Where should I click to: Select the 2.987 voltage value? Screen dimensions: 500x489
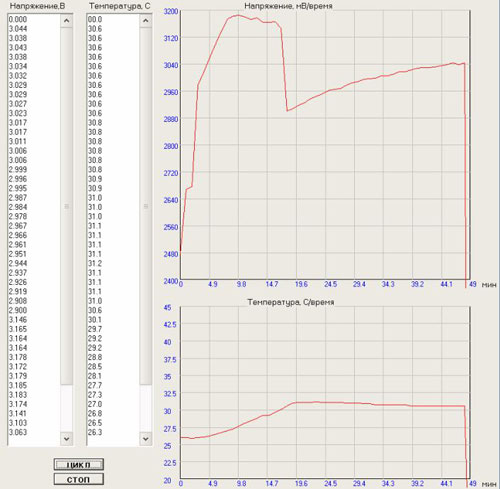[x=18, y=197]
